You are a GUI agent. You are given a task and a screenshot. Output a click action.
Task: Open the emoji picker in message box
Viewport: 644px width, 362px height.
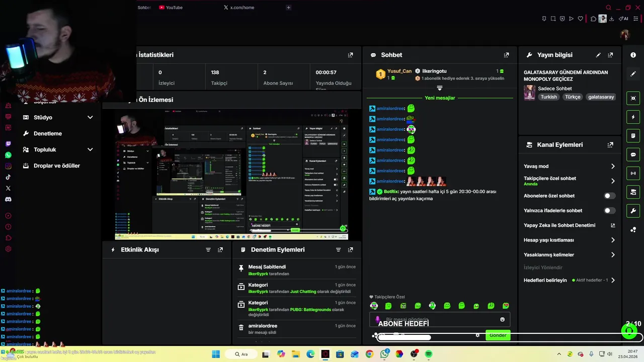click(x=502, y=319)
